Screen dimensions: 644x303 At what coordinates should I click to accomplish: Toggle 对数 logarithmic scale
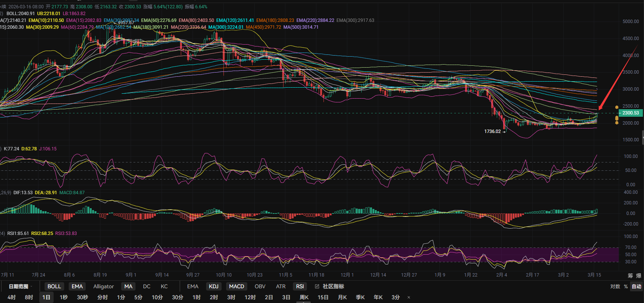point(615,286)
